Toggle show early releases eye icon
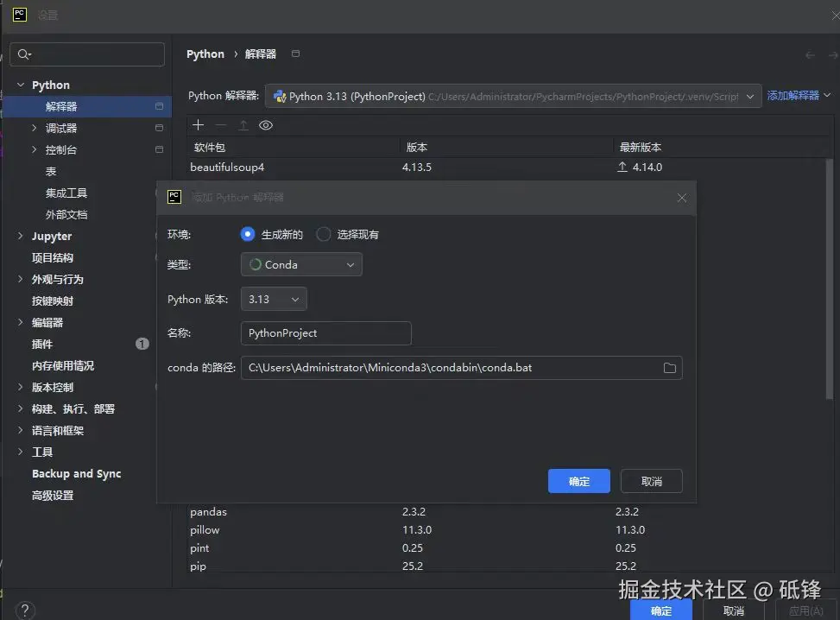Viewport: 840px width, 620px height. point(266,125)
